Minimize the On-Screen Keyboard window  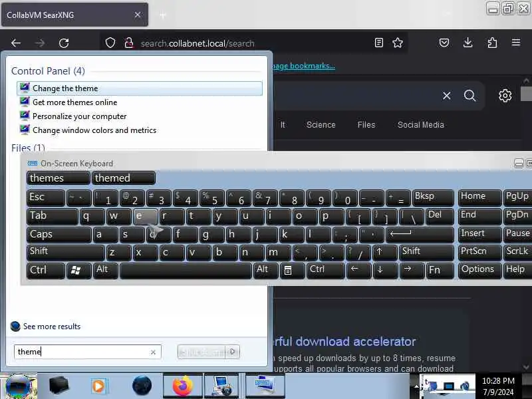point(519,164)
